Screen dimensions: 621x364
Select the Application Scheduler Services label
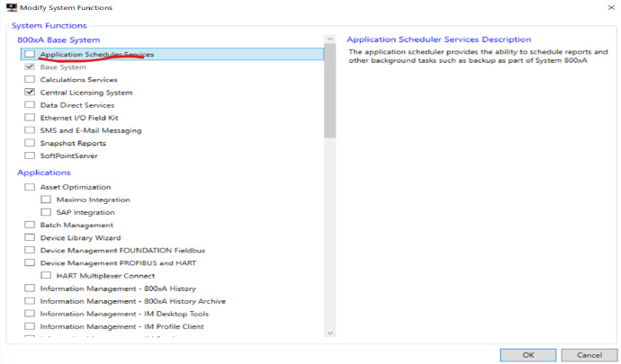point(97,54)
